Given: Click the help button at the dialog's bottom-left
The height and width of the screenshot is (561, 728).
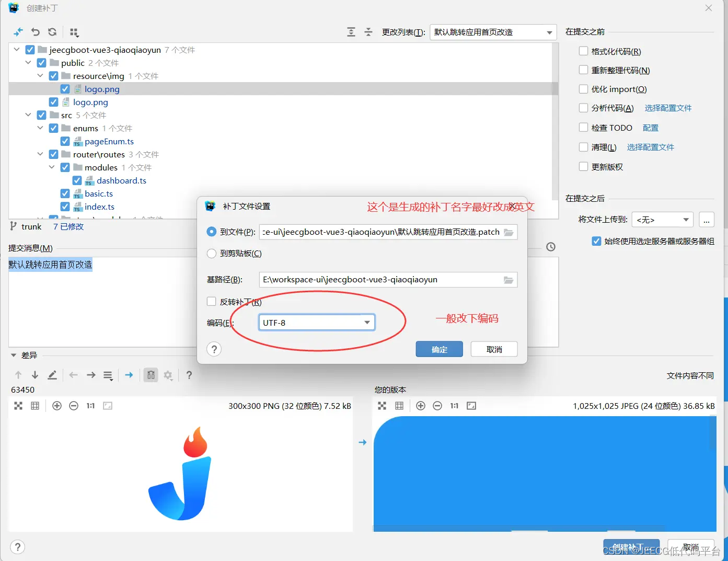Looking at the screenshot, I should pos(18,547).
